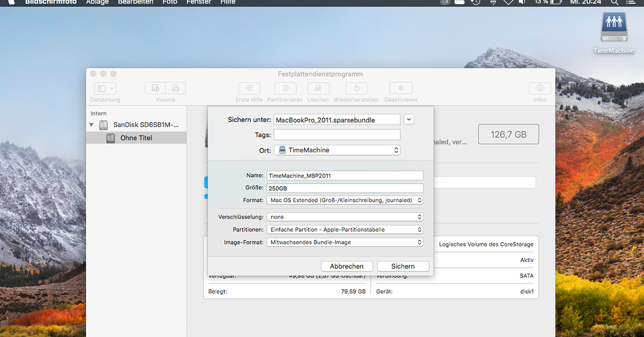Click the Deaktivieren unmount icon
The image size is (644, 337).
click(401, 89)
